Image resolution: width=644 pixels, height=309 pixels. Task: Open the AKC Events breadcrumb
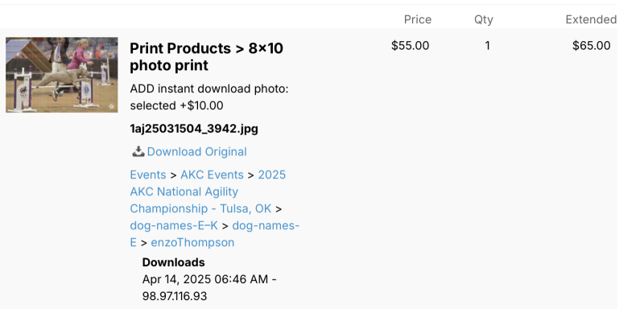click(x=212, y=175)
